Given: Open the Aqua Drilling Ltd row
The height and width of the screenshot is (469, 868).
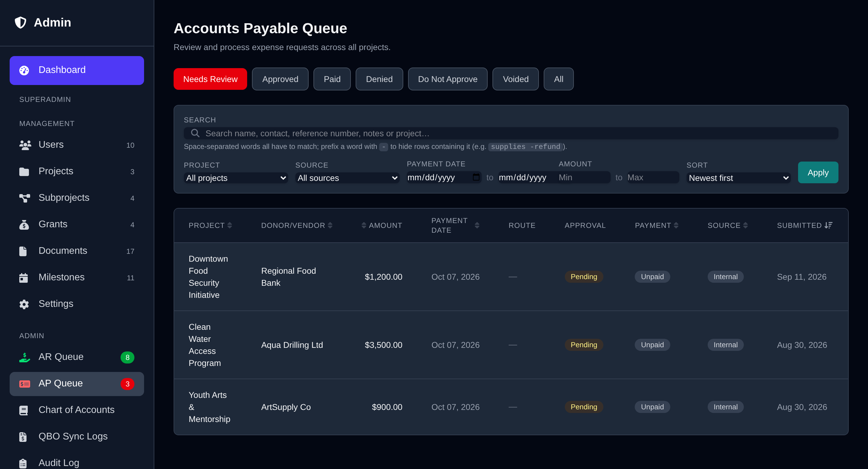Looking at the screenshot, I should tap(511, 345).
